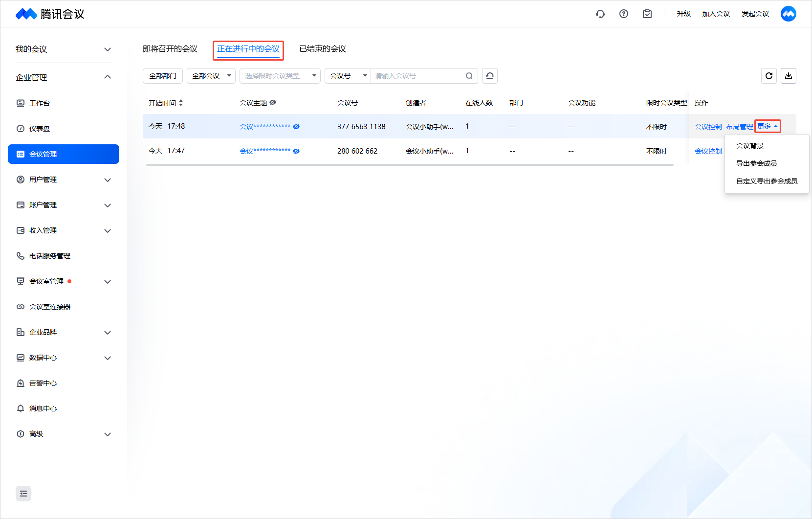Reveal topic of meeting 377 6563 1138

(x=296, y=127)
